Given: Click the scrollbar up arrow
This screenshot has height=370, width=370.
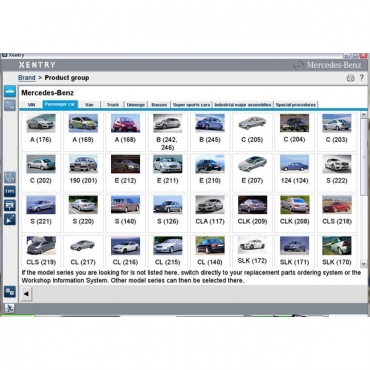Looking at the screenshot, I should 364,115.
